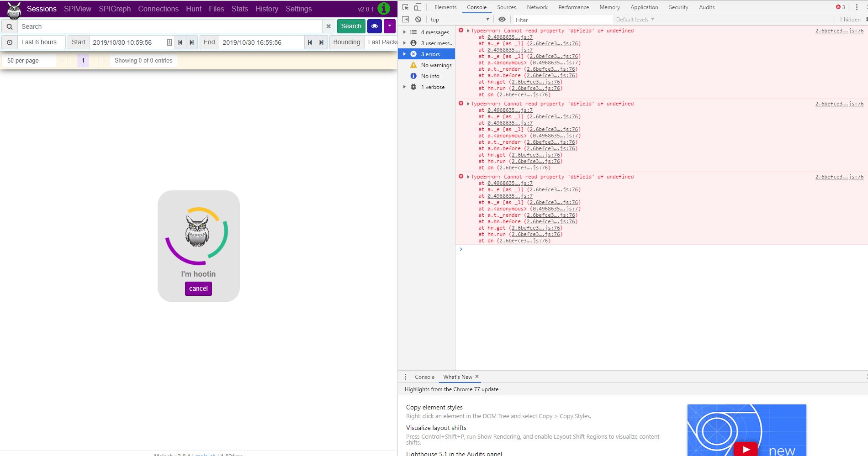The height and width of the screenshot is (456, 868).
Task: Click the clear search X icon
Action: 328,26
